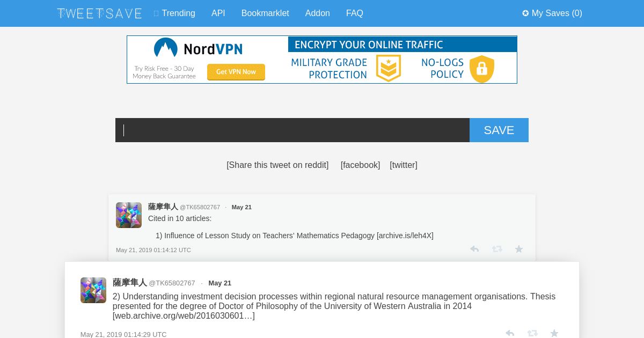Open the Bookmarklet page
The height and width of the screenshot is (338, 644).
coord(265,13)
